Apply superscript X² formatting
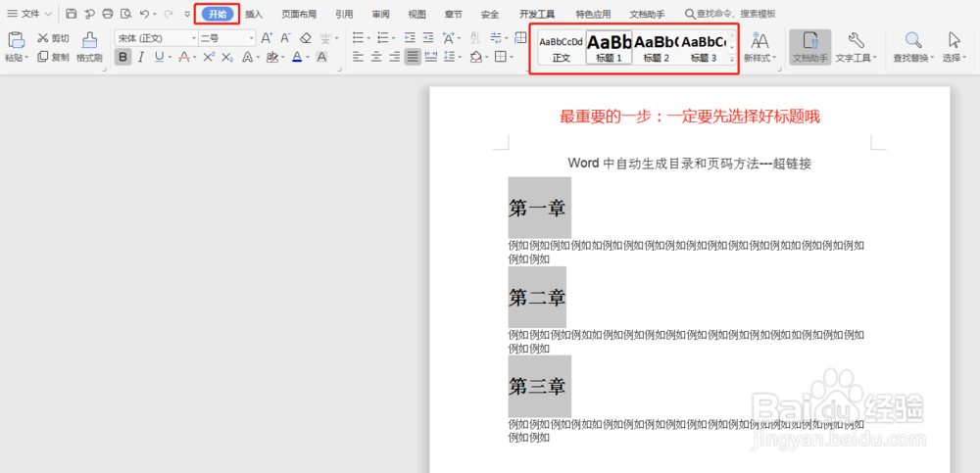The height and width of the screenshot is (473, 980). tap(209, 57)
